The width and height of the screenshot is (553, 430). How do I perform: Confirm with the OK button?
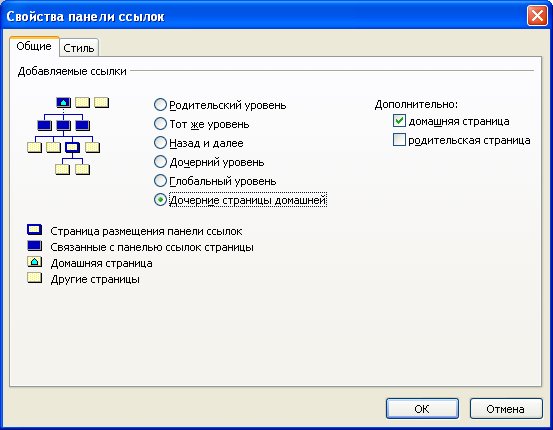pos(422,409)
